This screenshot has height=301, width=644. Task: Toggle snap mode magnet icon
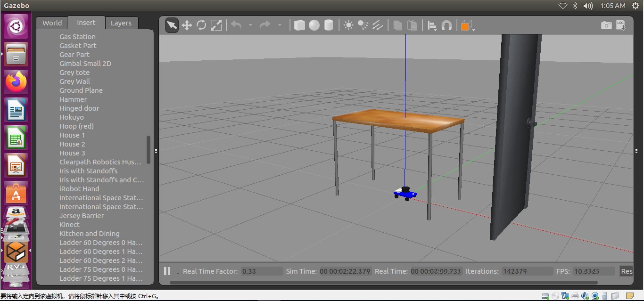446,25
